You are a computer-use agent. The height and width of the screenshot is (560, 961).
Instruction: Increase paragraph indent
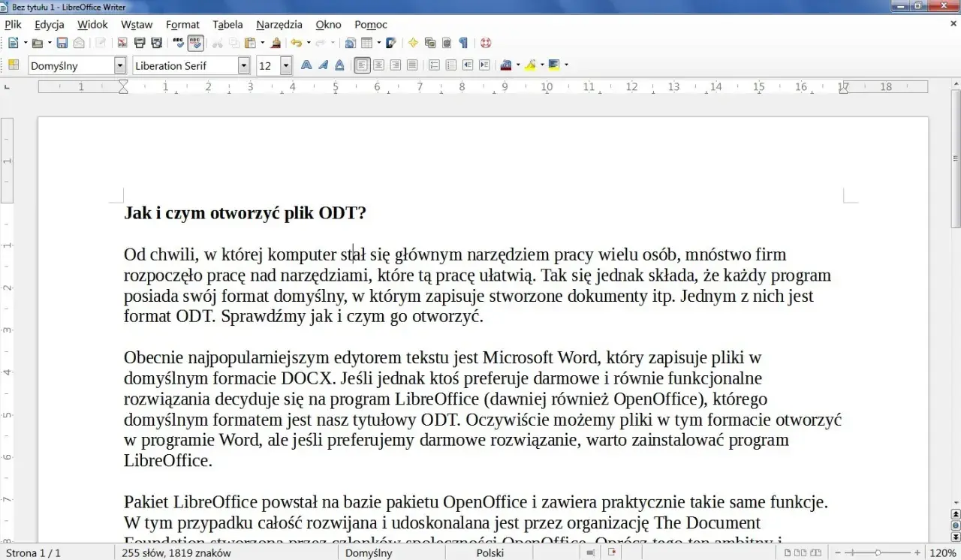point(484,65)
